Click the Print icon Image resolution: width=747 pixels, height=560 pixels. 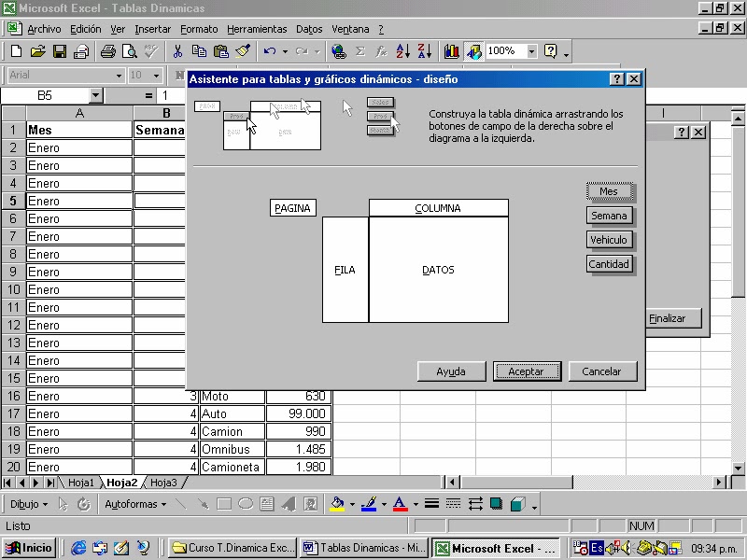click(x=108, y=51)
